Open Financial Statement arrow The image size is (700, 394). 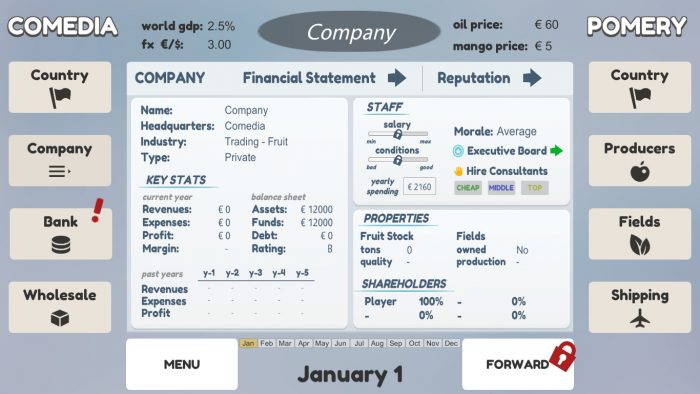(397, 78)
